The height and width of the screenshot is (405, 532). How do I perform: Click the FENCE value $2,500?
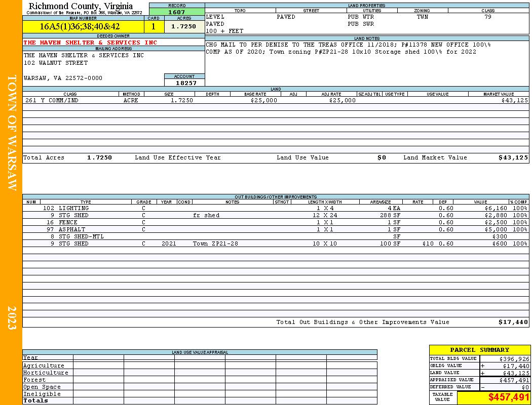[496, 222]
